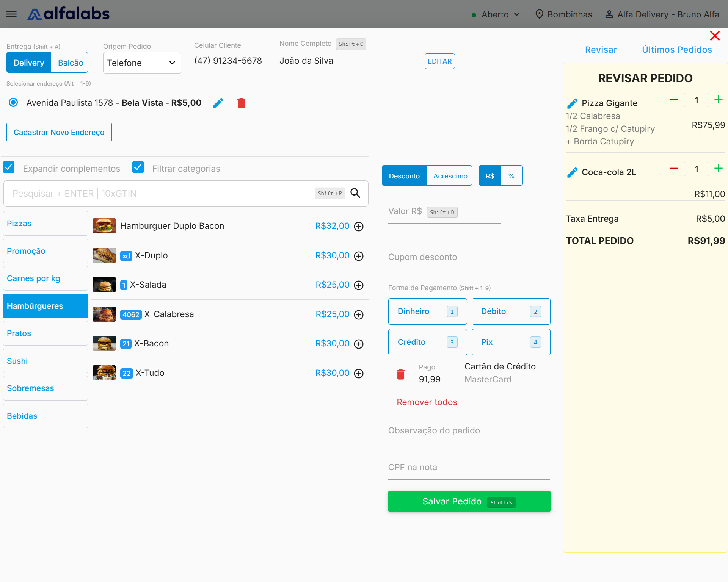Delete the Avenida Paulista address
This screenshot has height=582, width=728.
[241, 103]
